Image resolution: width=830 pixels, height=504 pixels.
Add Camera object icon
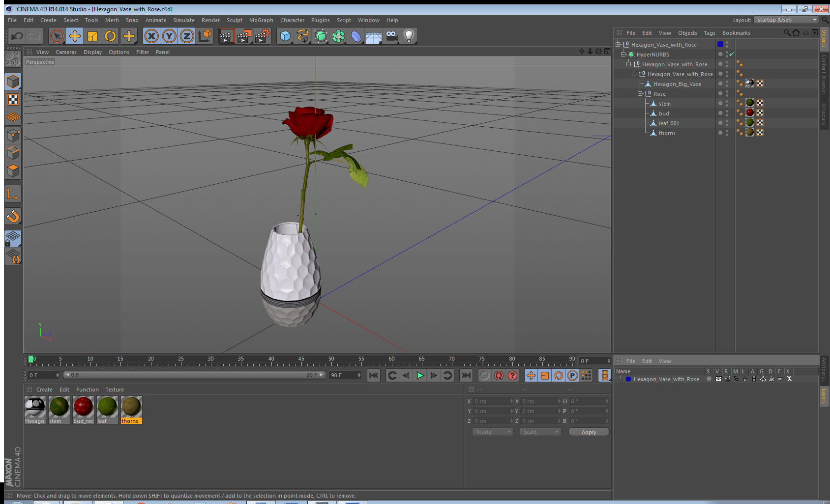(x=391, y=36)
